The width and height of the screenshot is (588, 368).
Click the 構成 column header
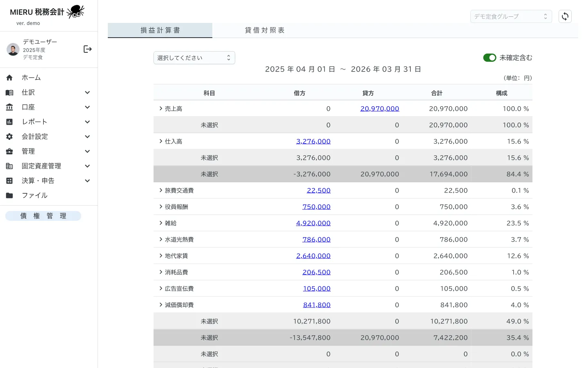(x=501, y=93)
